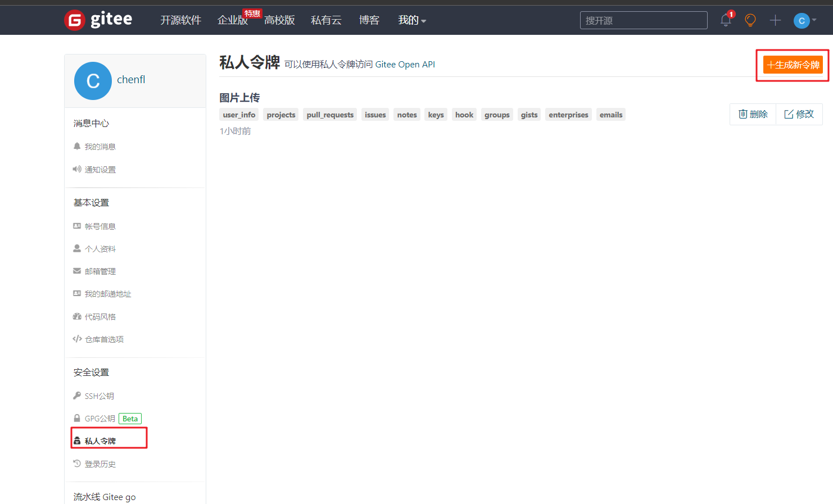833x504 pixels.
Task: Open the 企业版 menu item
Action: 233,20
